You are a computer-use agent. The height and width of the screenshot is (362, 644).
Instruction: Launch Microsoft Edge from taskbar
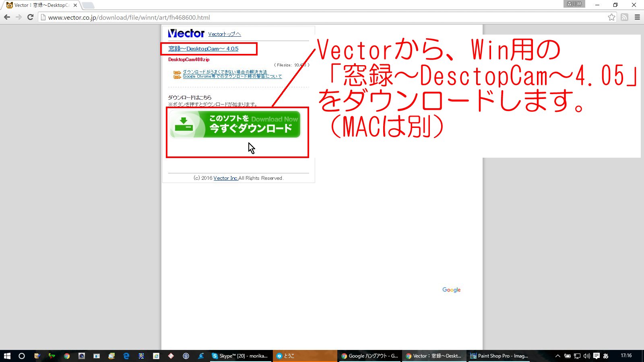click(126, 356)
